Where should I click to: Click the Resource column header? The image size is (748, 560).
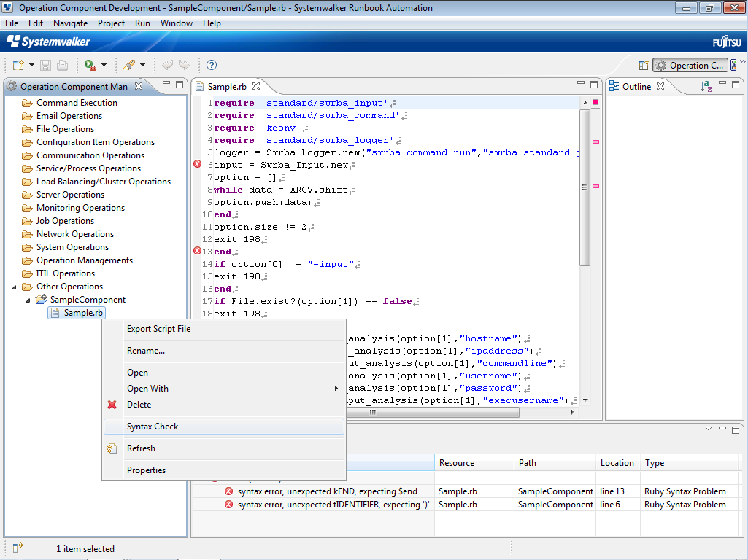pos(474,463)
